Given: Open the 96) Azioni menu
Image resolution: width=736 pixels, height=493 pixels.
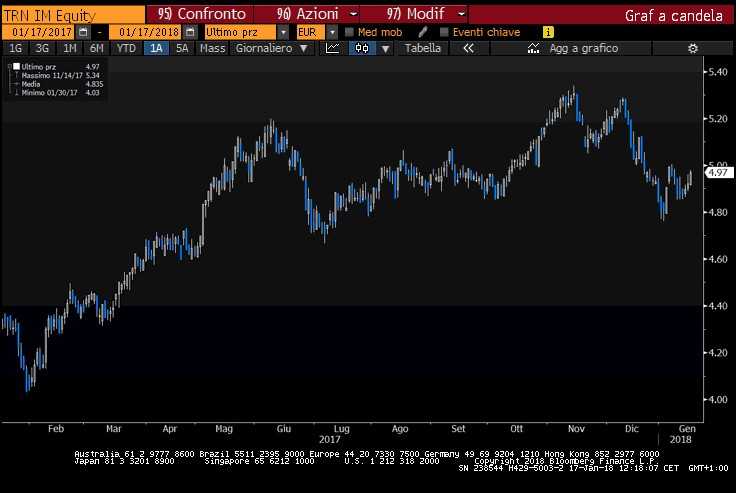Looking at the screenshot, I should 307,14.
